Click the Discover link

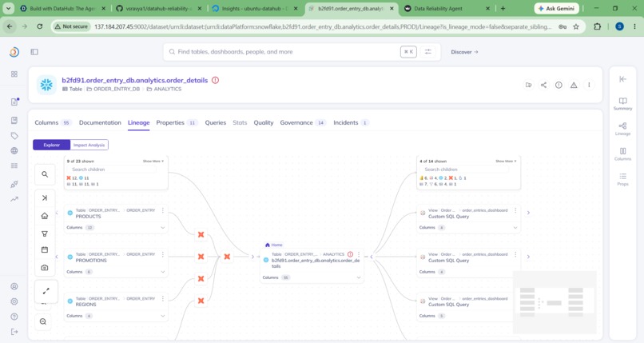coord(464,52)
